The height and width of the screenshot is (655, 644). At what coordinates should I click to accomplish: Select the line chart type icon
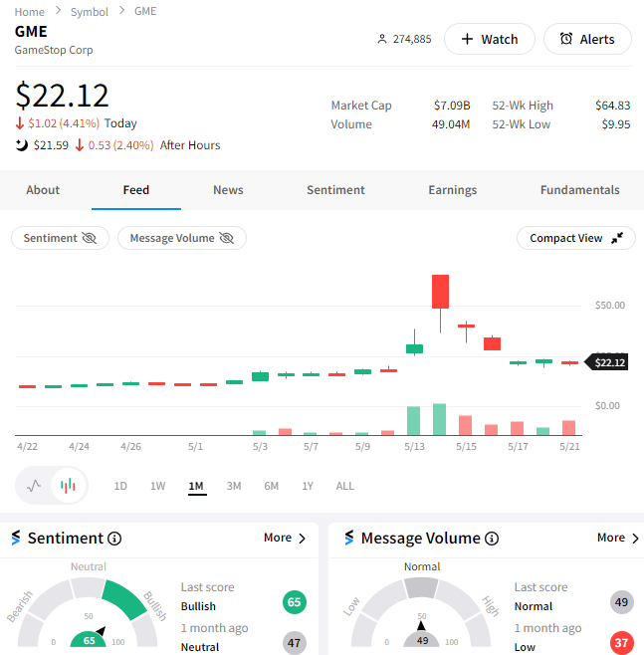34,486
